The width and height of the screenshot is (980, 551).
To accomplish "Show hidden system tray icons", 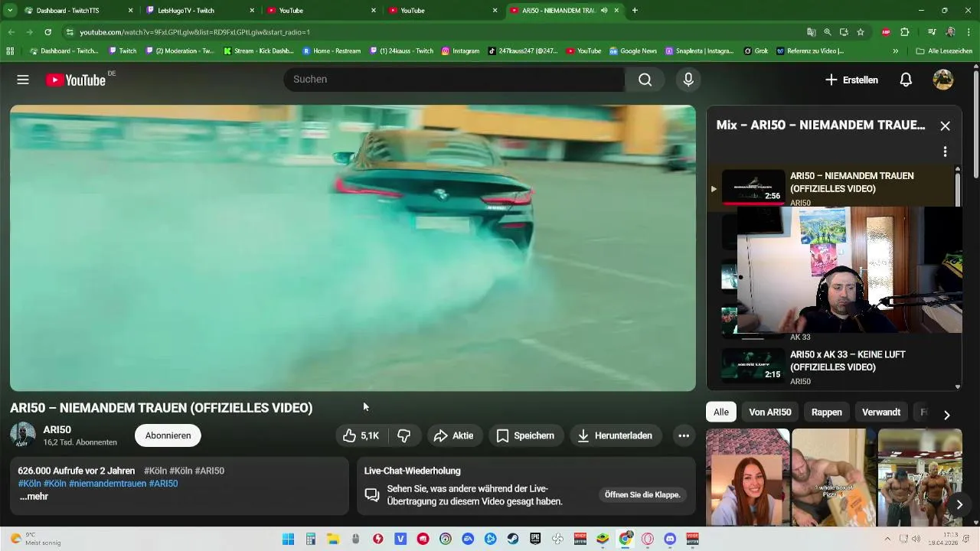I will pyautogui.click(x=887, y=539).
